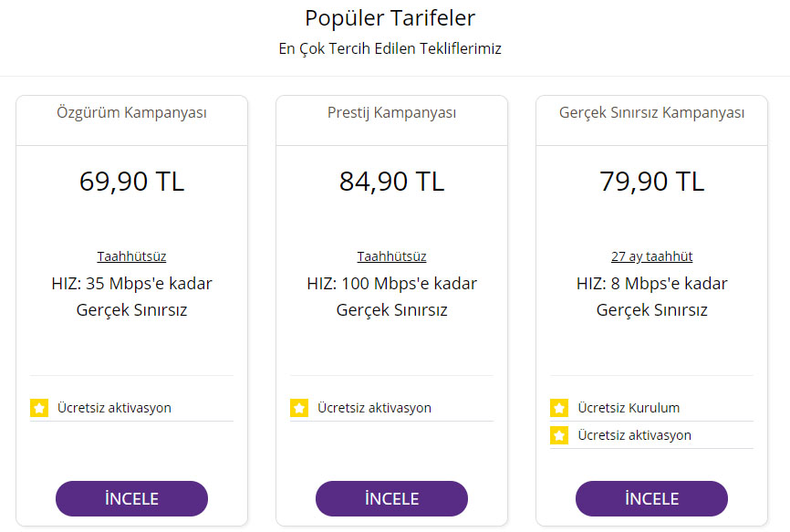
Task: Click the 79,90 TL price
Action: pos(651,181)
